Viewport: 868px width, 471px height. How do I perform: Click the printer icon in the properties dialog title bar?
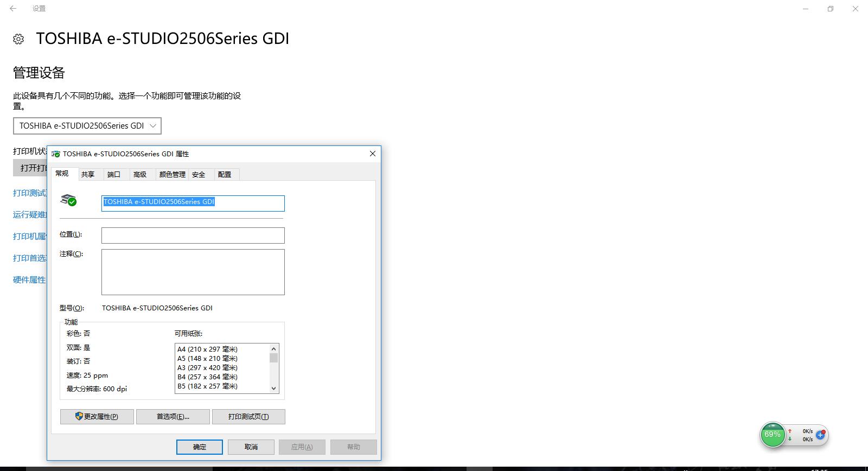[x=56, y=154]
